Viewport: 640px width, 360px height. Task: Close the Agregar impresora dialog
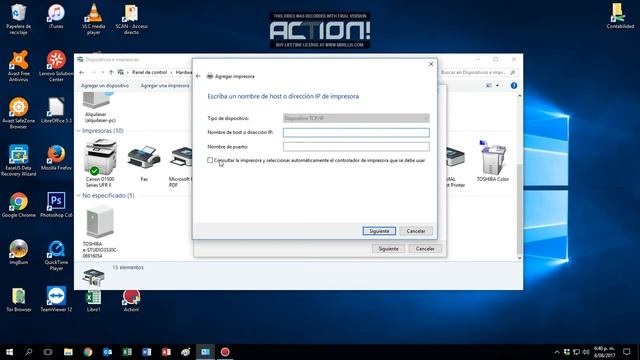[431, 64]
